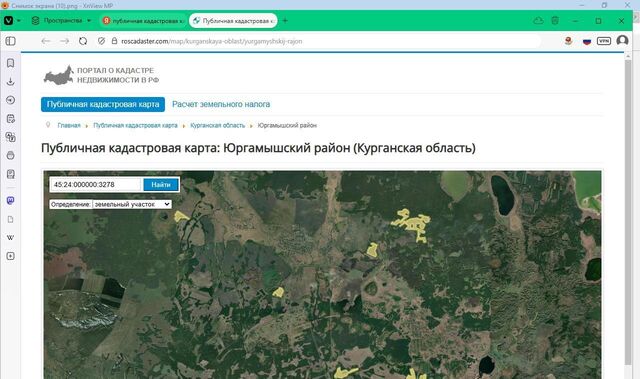
Task: Toggle the side panel icon
Action: 11,41
